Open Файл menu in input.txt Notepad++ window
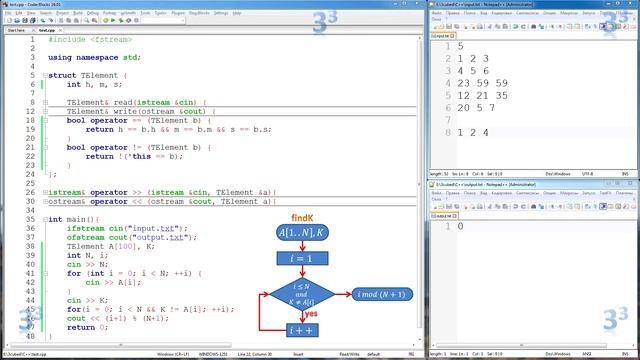This screenshot has width=640, height=360. point(436,13)
